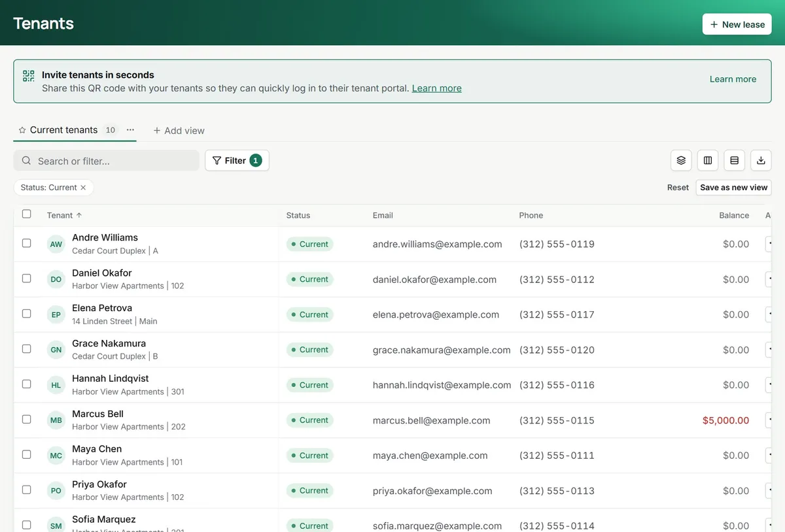Click the Status column header
This screenshot has height=532, width=785.
point(298,215)
